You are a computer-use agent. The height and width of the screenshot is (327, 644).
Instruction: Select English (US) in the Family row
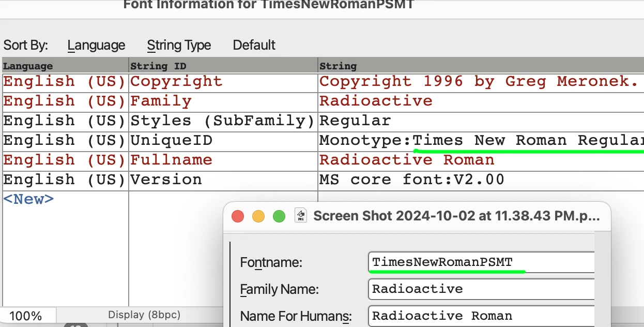[x=65, y=101]
